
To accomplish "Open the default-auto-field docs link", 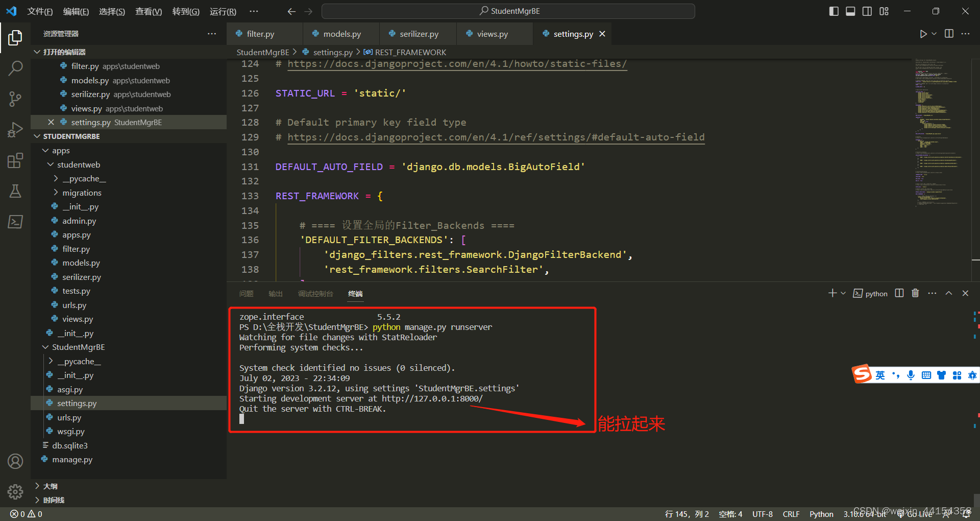I will [x=496, y=137].
